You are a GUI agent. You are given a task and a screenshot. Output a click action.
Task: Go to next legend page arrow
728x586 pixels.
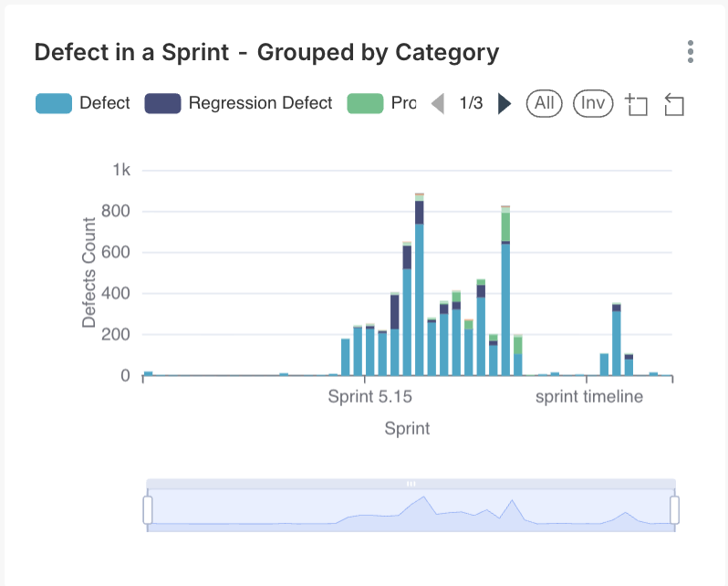click(504, 104)
